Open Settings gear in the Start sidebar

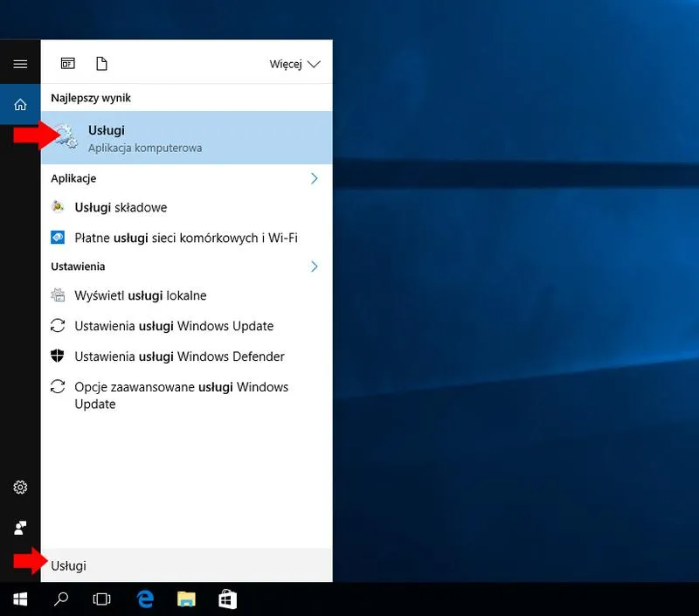pos(20,488)
